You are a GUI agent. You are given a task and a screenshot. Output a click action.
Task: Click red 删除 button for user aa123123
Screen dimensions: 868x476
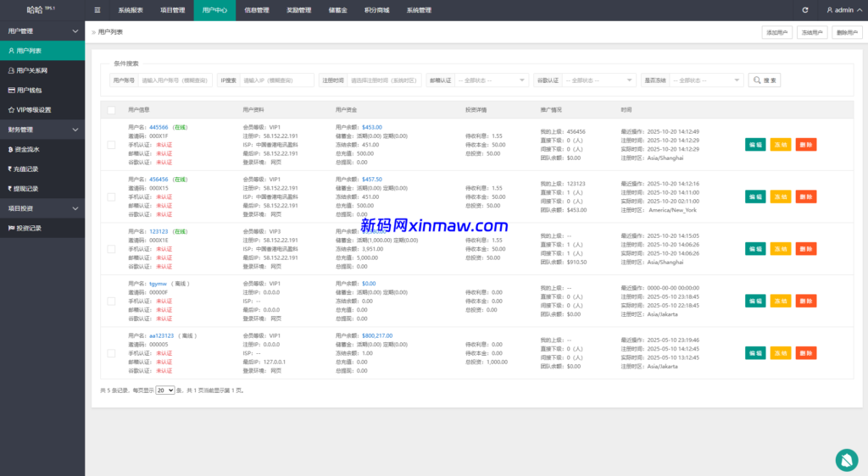806,353
